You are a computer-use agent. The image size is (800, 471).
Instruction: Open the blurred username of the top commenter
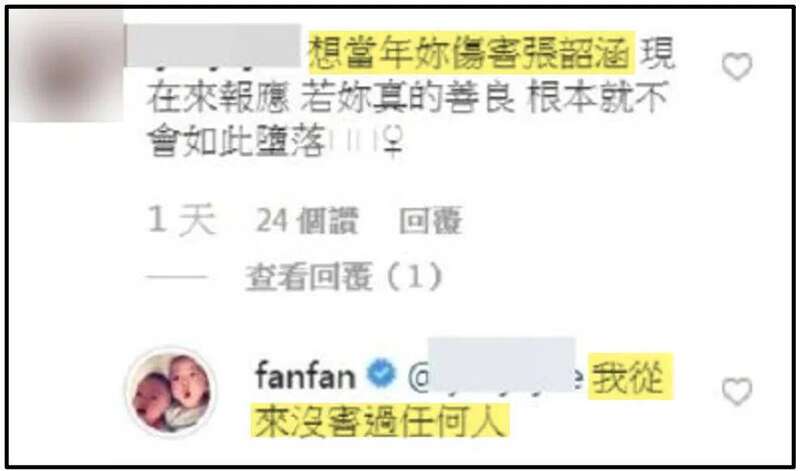213,46
